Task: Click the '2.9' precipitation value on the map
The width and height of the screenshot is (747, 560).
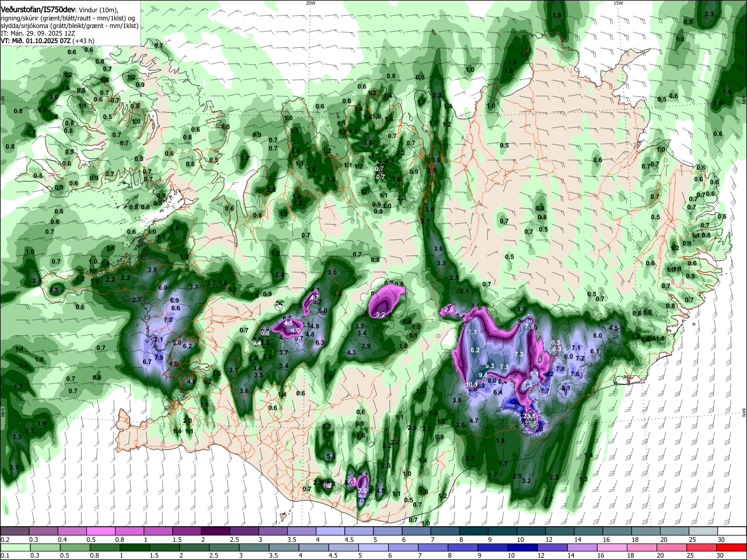Action: click(x=366, y=346)
